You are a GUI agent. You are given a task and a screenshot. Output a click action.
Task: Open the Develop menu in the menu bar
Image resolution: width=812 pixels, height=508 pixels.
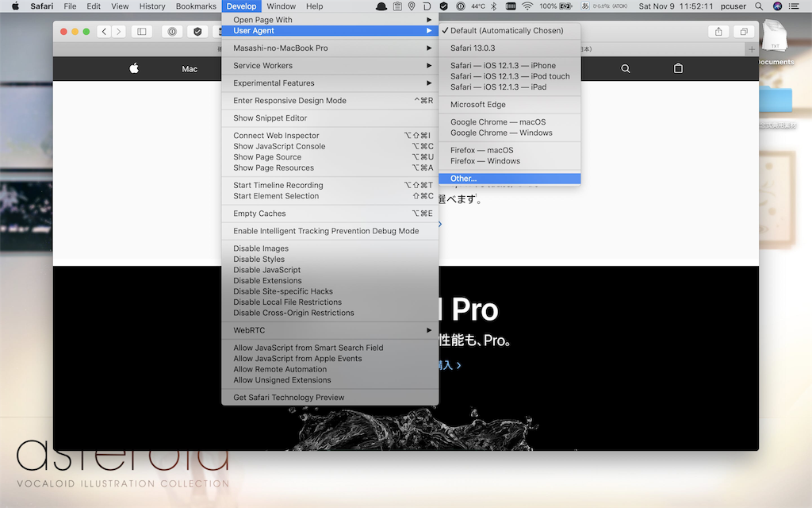coord(241,6)
